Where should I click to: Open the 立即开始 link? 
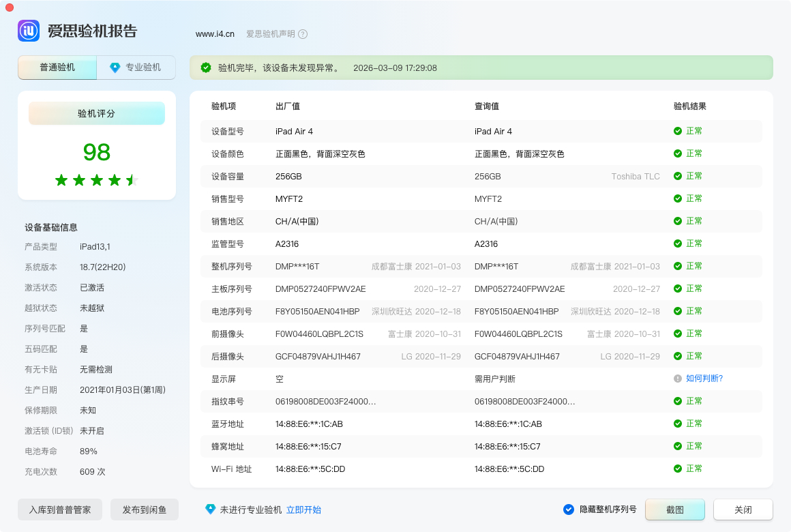coord(303,509)
